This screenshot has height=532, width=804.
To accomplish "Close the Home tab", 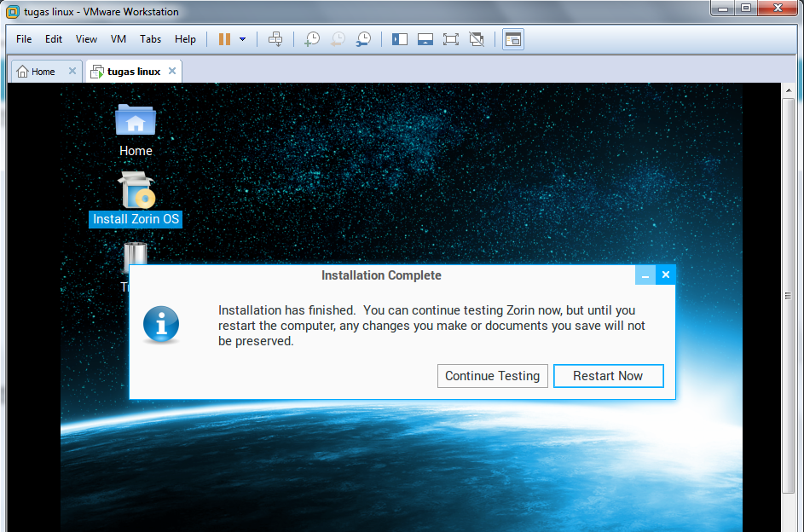I will (x=72, y=71).
